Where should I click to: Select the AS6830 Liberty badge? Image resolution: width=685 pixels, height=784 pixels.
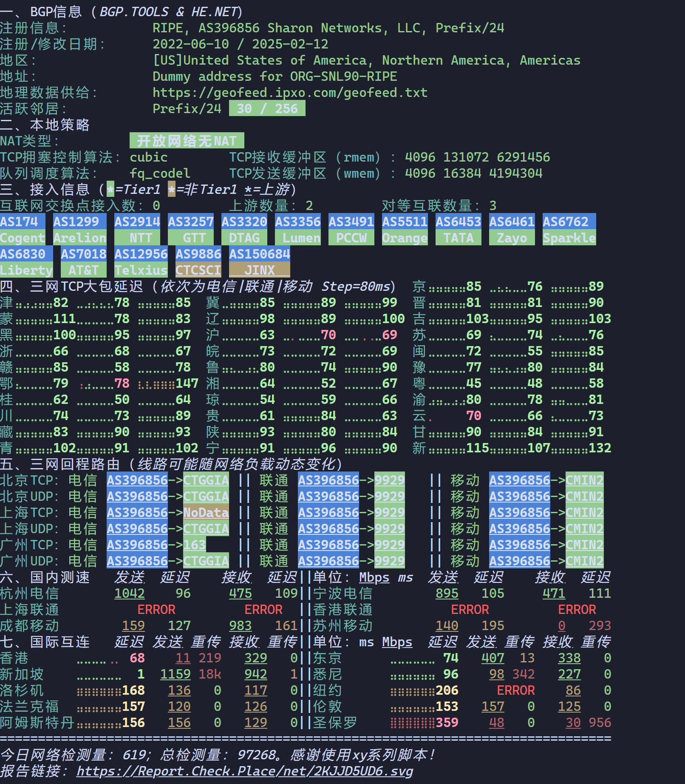(26, 262)
